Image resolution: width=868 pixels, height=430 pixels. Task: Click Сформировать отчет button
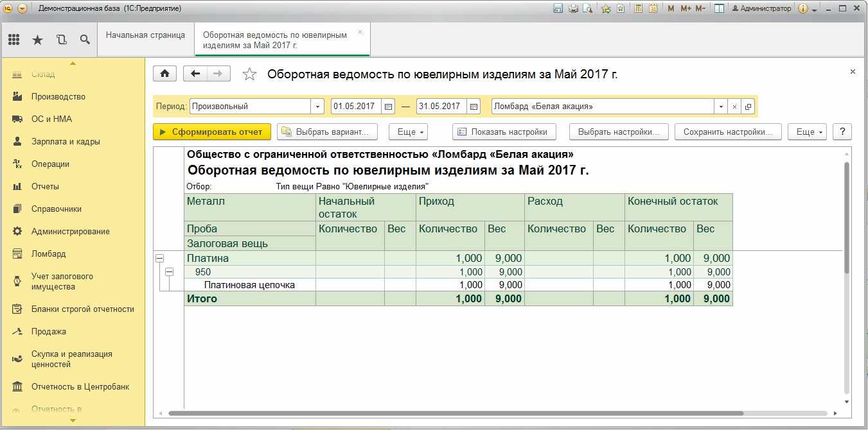[212, 132]
